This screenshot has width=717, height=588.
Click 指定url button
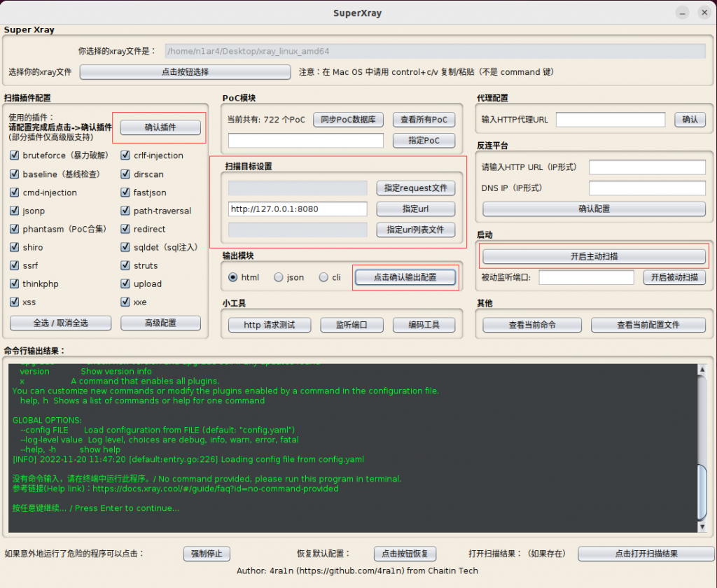coord(416,209)
